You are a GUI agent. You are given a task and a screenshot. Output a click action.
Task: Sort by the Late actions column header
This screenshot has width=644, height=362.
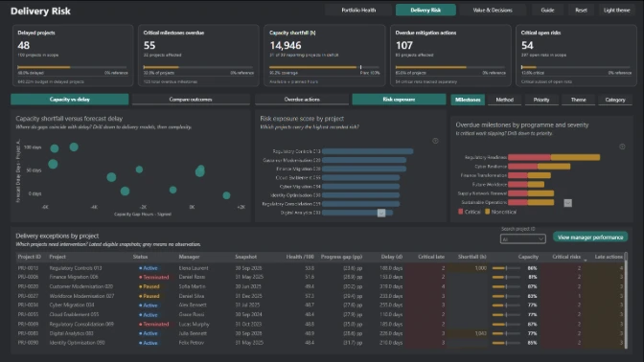[609, 257]
